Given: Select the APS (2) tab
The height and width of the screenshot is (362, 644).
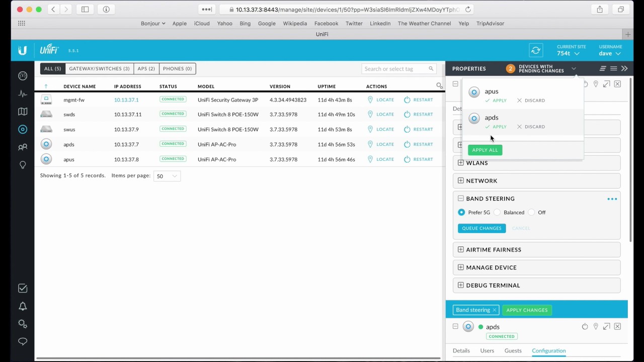Looking at the screenshot, I should click(146, 68).
